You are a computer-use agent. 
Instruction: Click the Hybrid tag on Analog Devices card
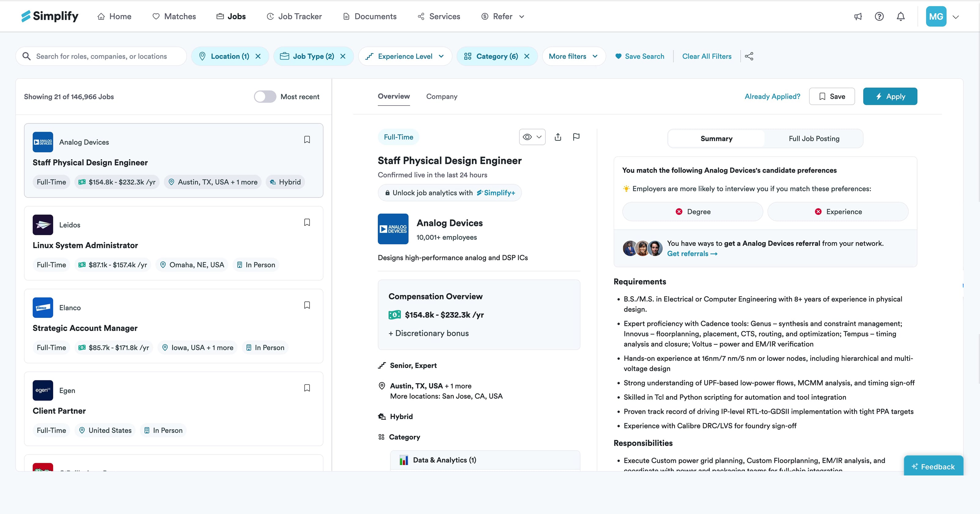pyautogui.click(x=285, y=182)
